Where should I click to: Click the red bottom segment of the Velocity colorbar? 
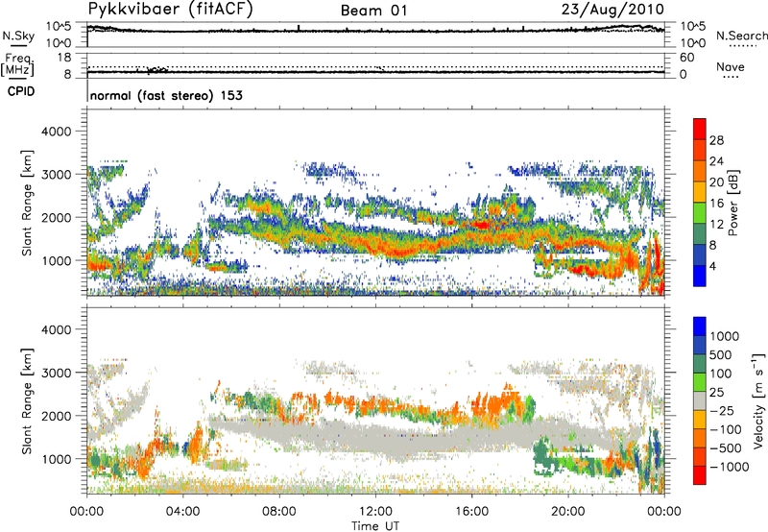coord(700,475)
